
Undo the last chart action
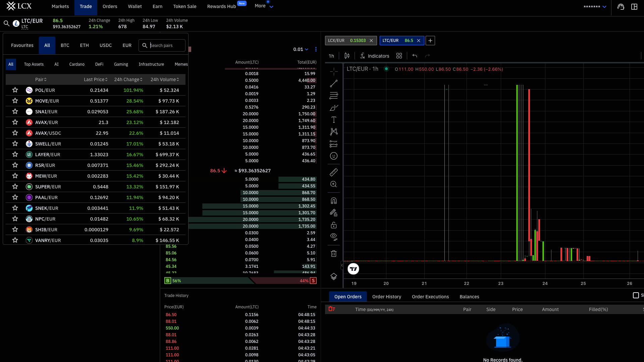click(415, 56)
